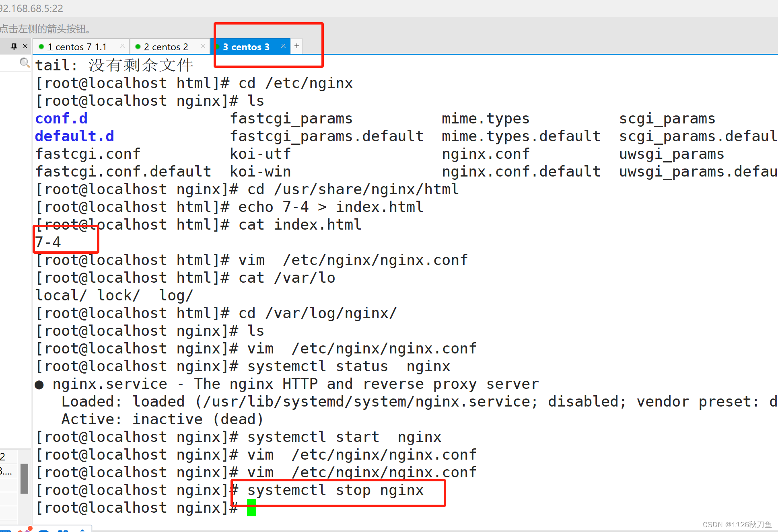Click the 'echo 7-4 > index.html' command
The width and height of the screenshot is (778, 532).
(x=331, y=207)
